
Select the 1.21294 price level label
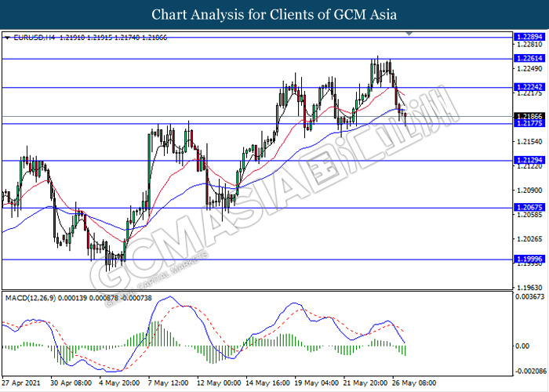(x=529, y=160)
